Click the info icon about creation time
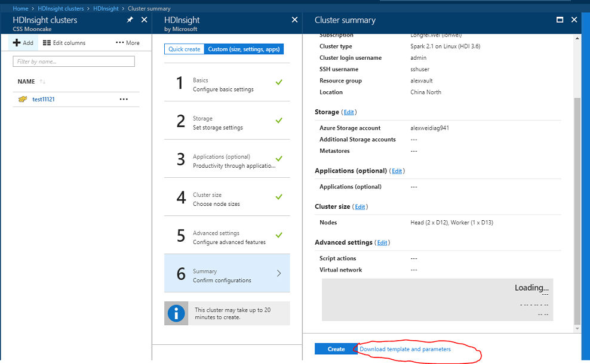Viewport: 590px width, 364px height. point(176,313)
